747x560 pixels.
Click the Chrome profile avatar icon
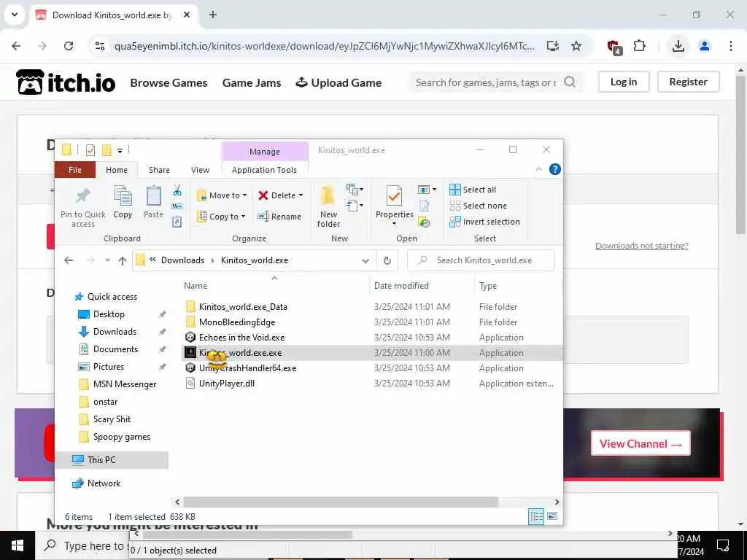(705, 46)
